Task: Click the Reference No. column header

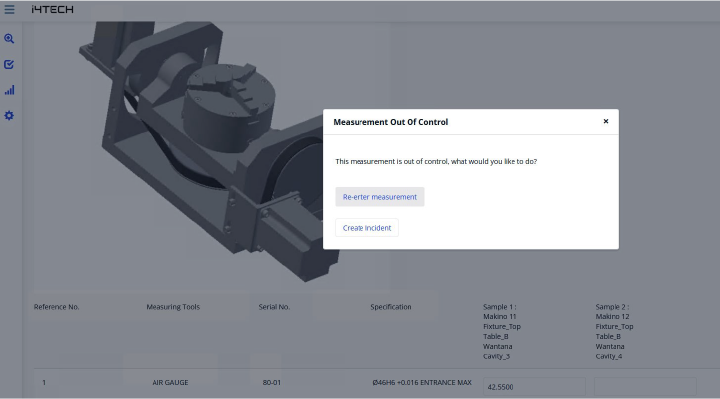Action: [x=56, y=307]
